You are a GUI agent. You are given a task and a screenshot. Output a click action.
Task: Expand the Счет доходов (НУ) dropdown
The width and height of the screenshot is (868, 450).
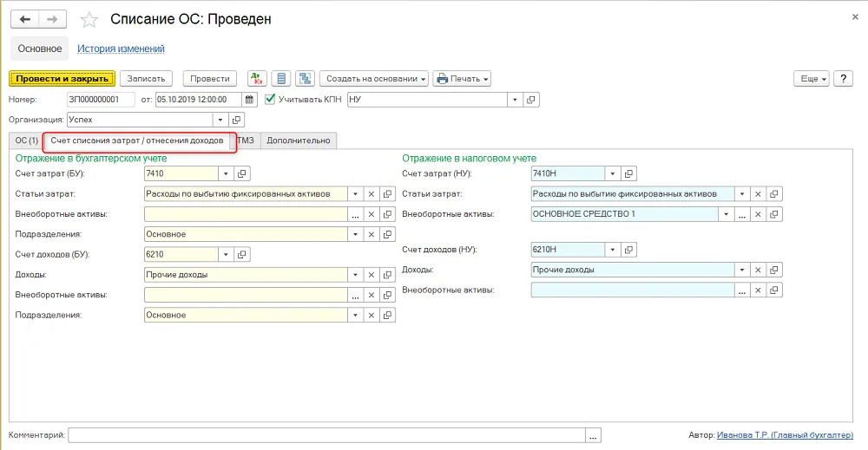click(612, 250)
